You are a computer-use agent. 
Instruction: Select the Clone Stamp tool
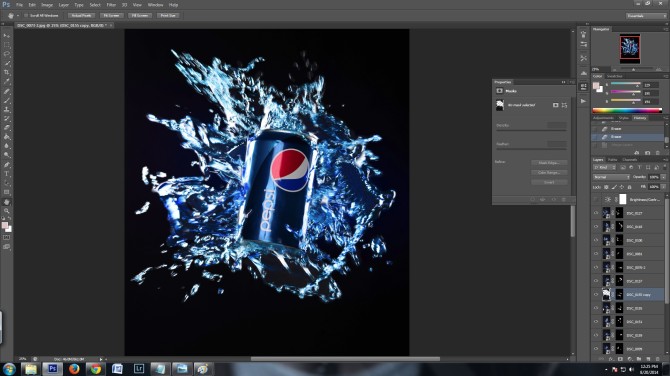tap(6, 109)
